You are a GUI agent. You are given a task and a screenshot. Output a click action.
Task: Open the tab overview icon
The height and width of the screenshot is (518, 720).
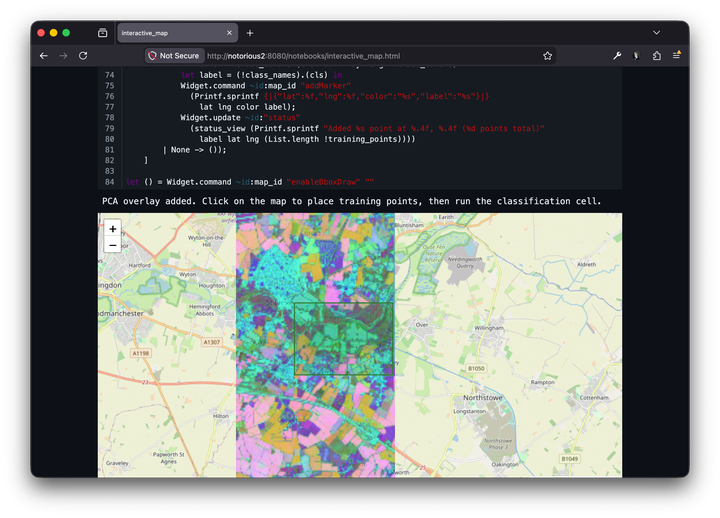(102, 33)
